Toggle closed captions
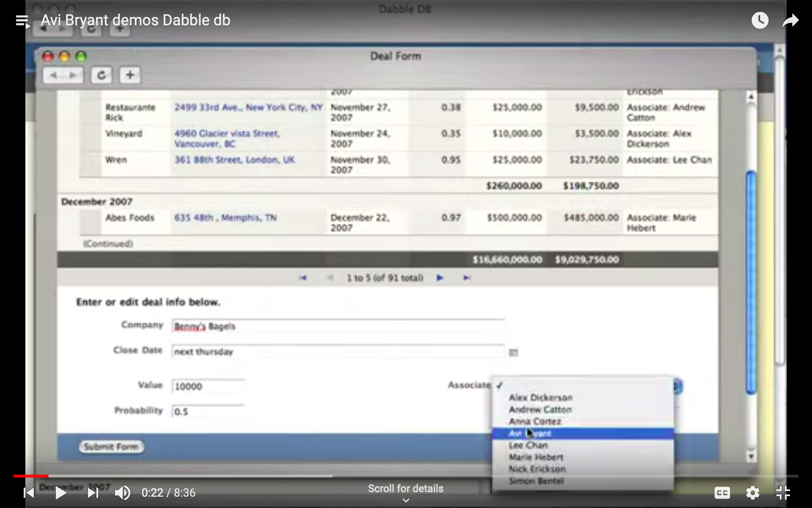812x508 pixels. [x=722, y=493]
